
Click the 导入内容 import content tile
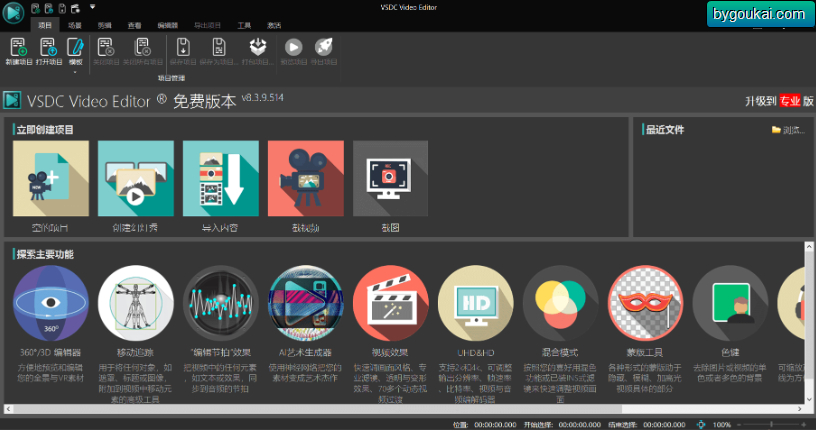coord(221,179)
